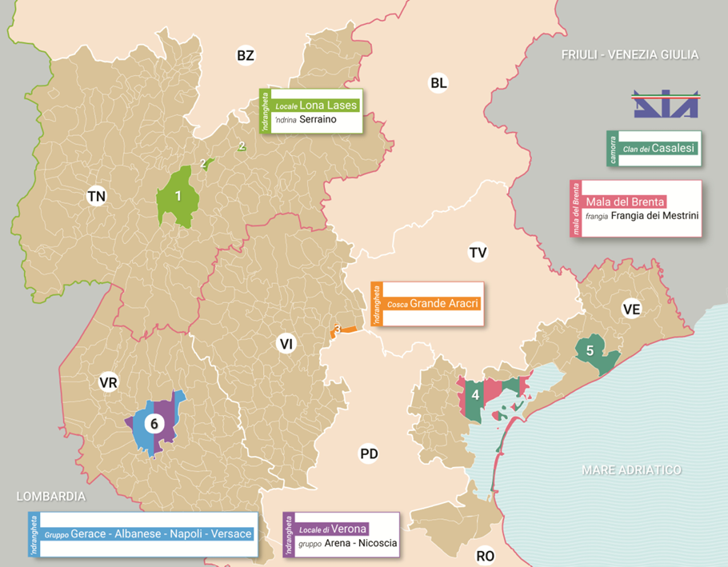Select the TN province marker
The height and width of the screenshot is (567, 728).
click(97, 196)
